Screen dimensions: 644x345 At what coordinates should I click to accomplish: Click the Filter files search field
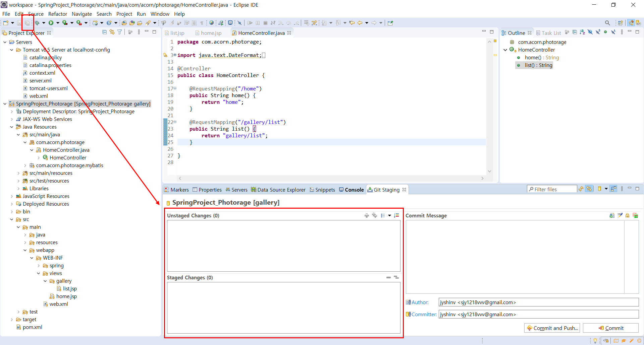tap(552, 189)
